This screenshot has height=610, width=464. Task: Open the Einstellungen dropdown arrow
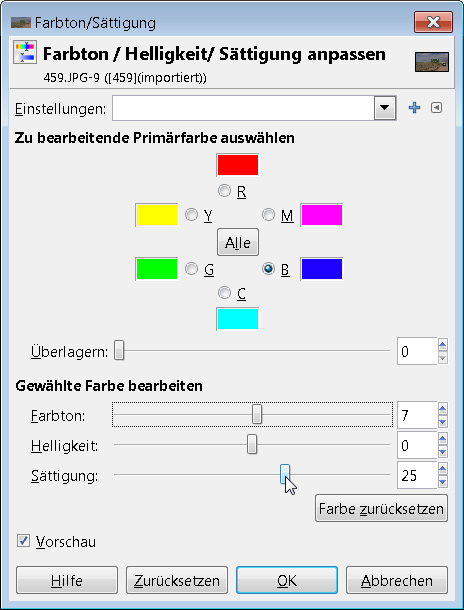385,108
